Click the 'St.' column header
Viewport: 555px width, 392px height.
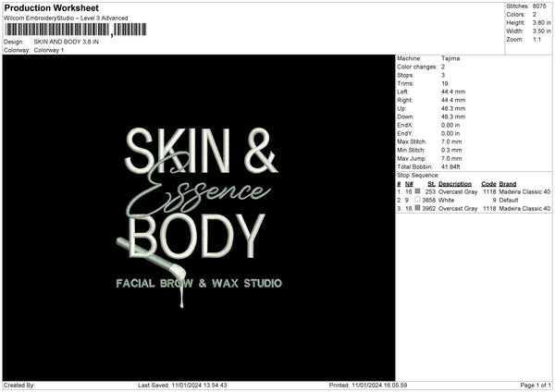coord(431,184)
